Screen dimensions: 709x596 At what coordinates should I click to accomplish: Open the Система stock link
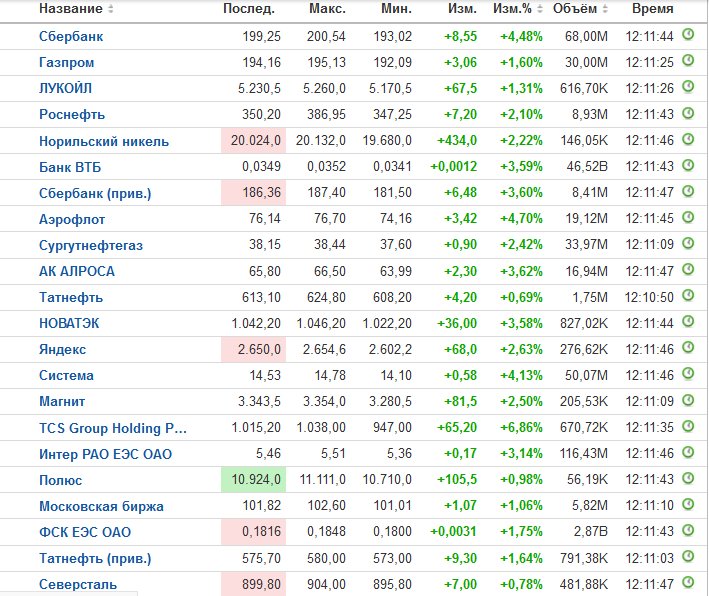[x=66, y=375]
